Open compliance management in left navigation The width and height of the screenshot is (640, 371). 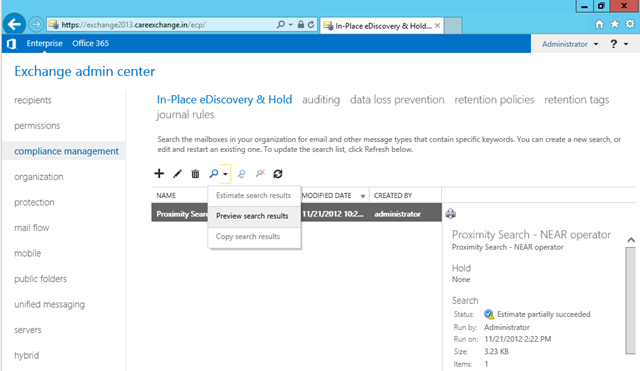[66, 151]
